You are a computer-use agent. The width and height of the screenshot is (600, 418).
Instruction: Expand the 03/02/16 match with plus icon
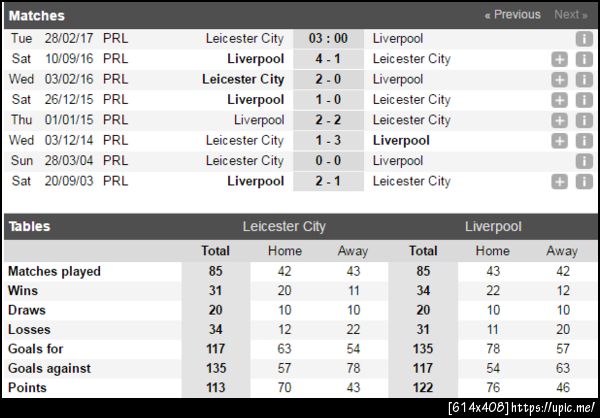coord(560,79)
